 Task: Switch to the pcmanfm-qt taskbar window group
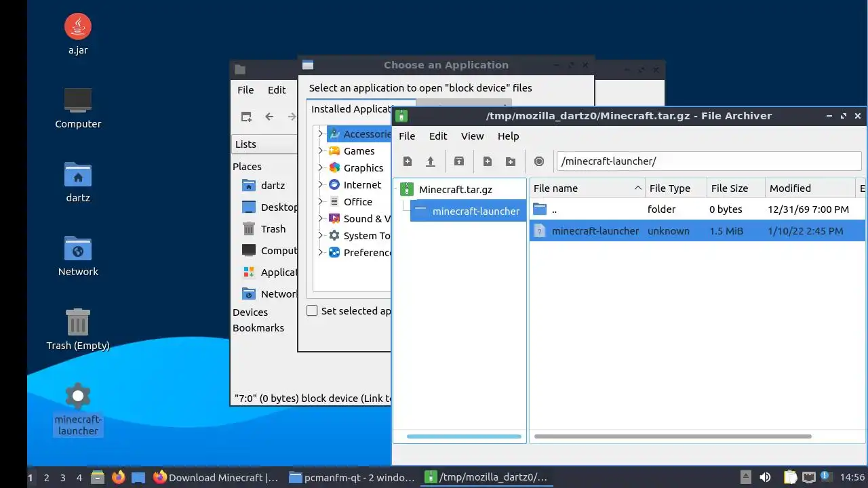tap(351, 477)
